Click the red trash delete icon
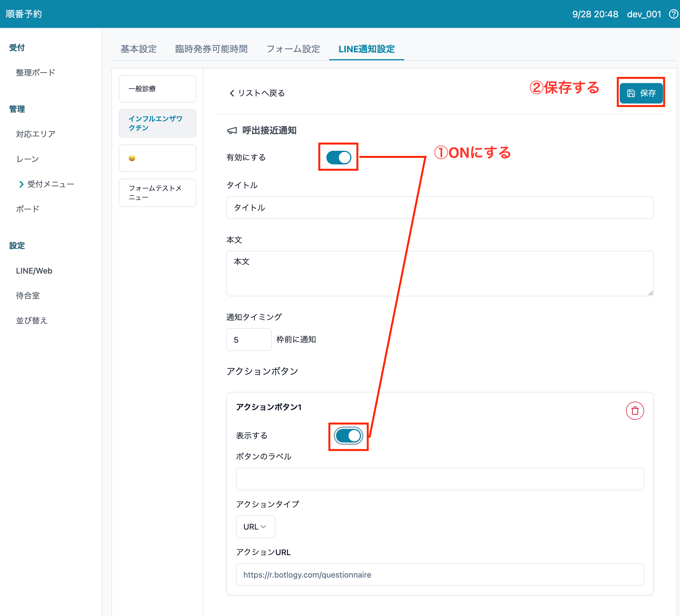The width and height of the screenshot is (680, 616). [x=635, y=411]
